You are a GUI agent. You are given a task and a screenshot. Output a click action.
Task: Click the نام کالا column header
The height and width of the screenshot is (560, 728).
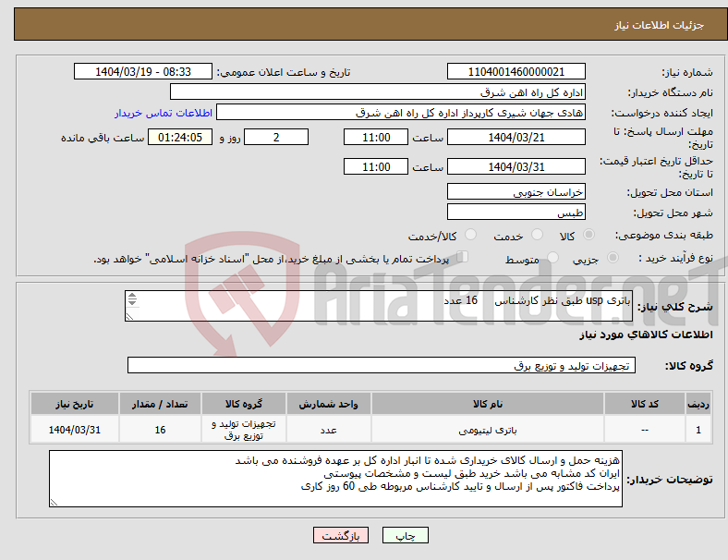[488, 404]
